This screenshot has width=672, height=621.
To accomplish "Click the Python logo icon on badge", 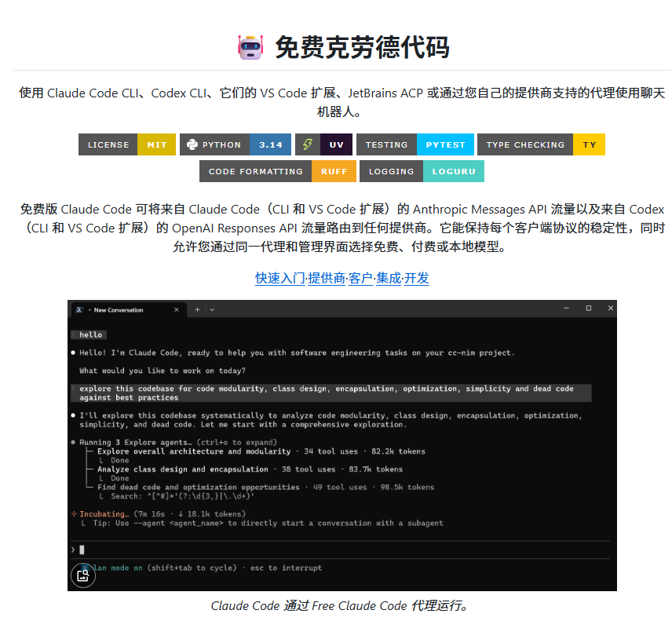I will coord(192,144).
